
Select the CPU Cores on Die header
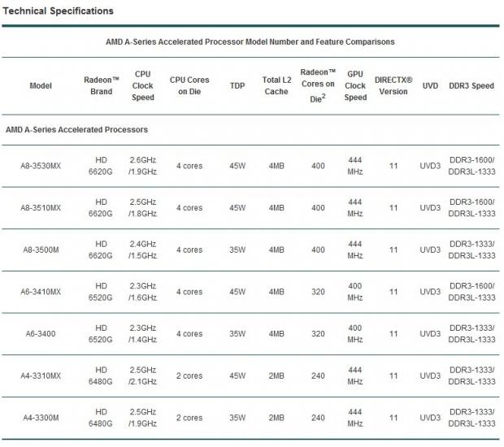pyautogui.click(x=189, y=85)
